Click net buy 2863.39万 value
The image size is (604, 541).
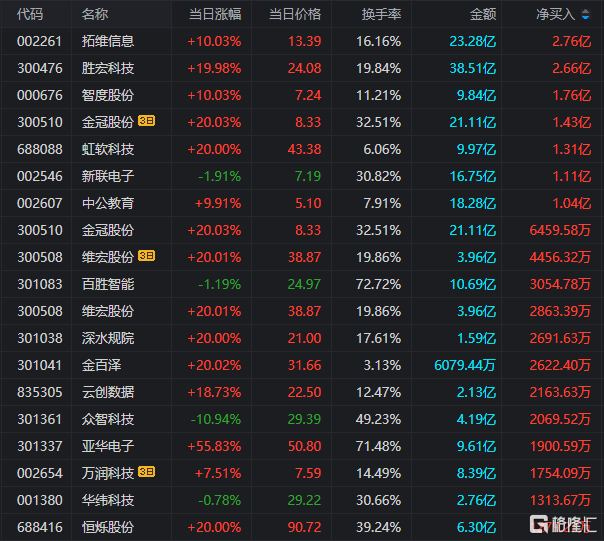[560, 311]
